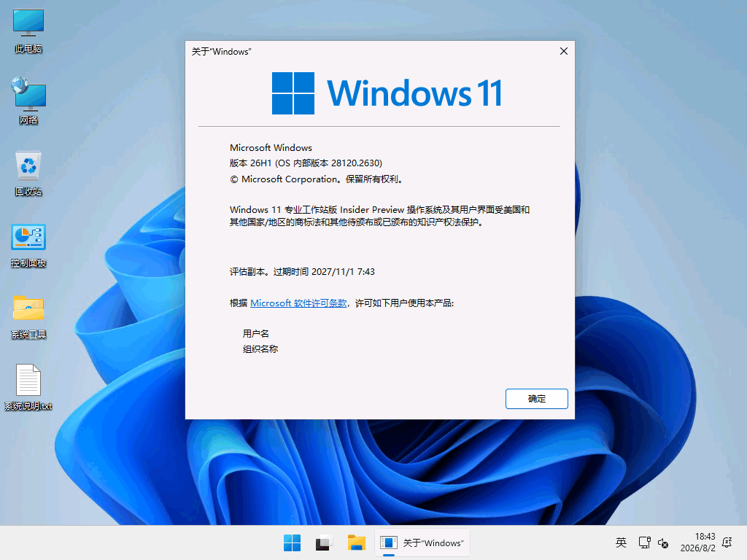Open the Microsoft 软件许可条款 link
The height and width of the screenshot is (560, 747).
coord(298,303)
